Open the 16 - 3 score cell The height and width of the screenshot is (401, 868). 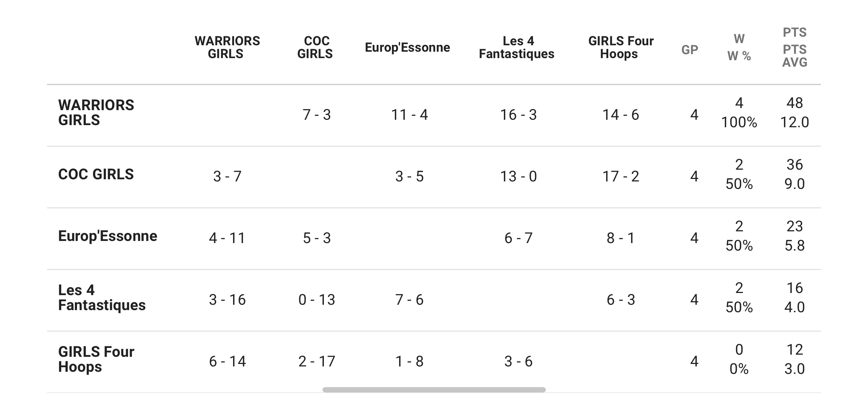coord(518,115)
